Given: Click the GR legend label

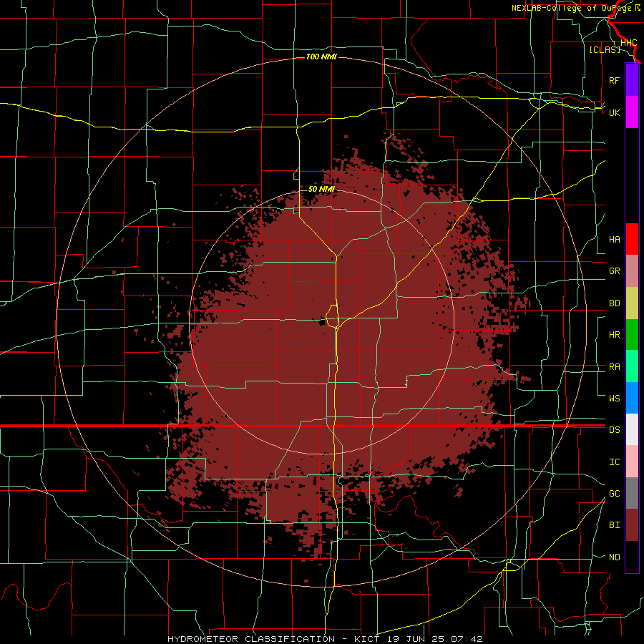Looking at the screenshot, I should click(614, 271).
